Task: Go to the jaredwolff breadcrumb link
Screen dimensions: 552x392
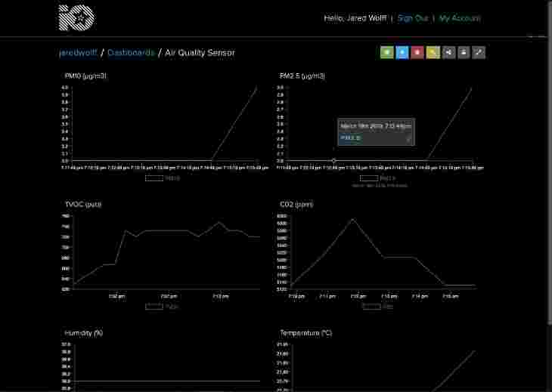Action: point(79,53)
